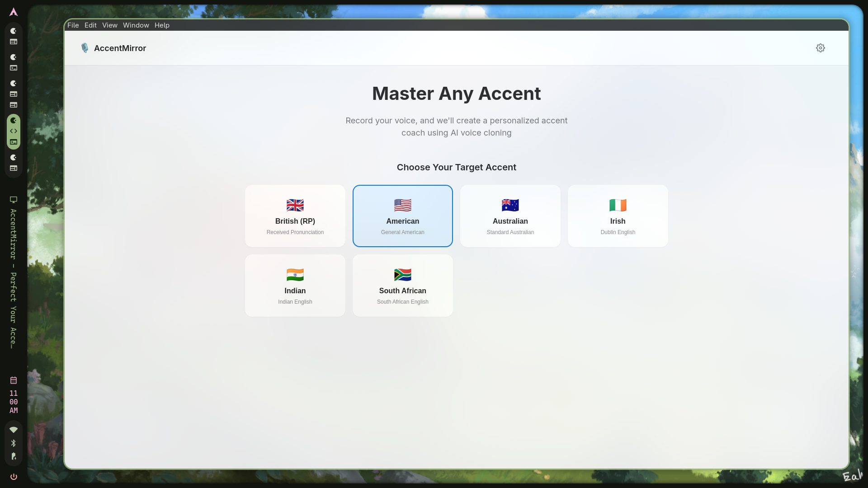Select the British (RP) accent card

(x=295, y=216)
